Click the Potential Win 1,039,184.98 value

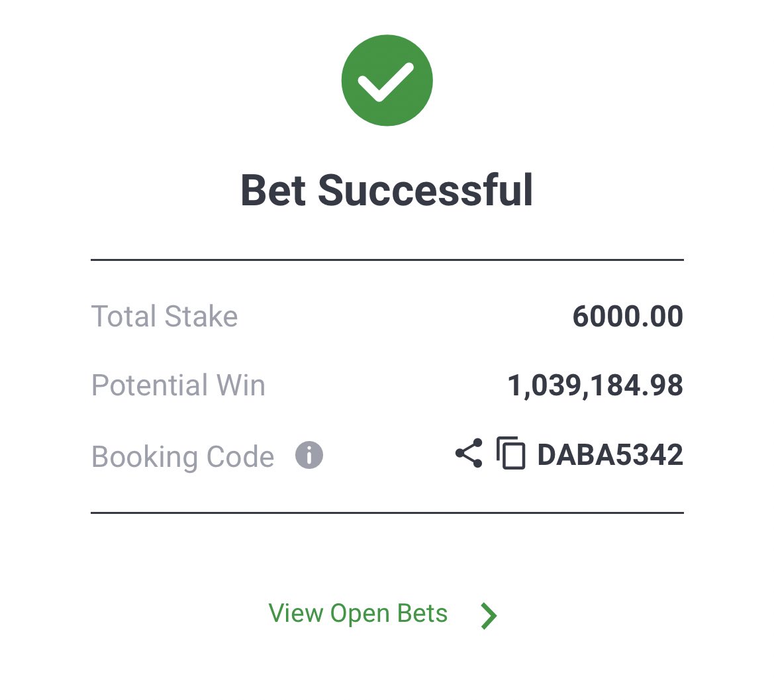coord(595,385)
